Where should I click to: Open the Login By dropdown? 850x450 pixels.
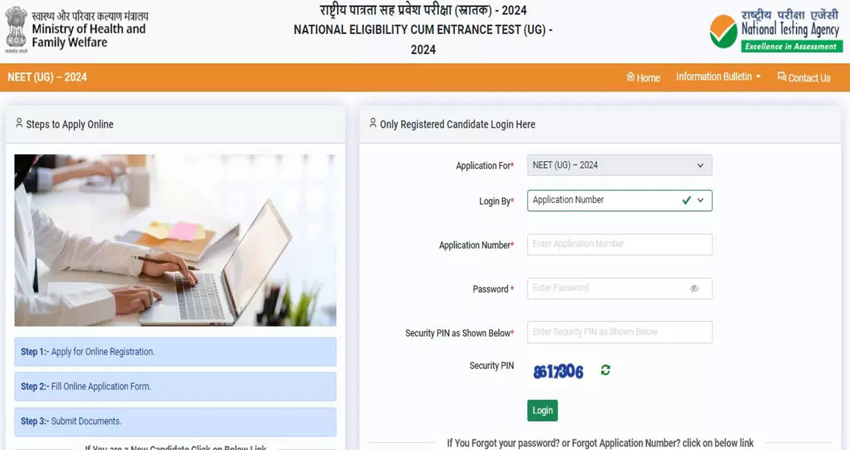[620, 201]
